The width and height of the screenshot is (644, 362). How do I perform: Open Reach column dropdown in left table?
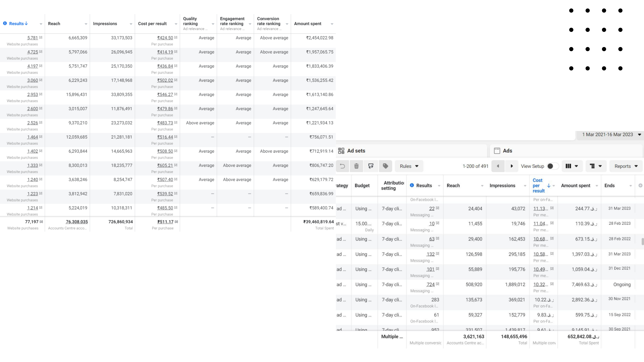pyautogui.click(x=86, y=24)
